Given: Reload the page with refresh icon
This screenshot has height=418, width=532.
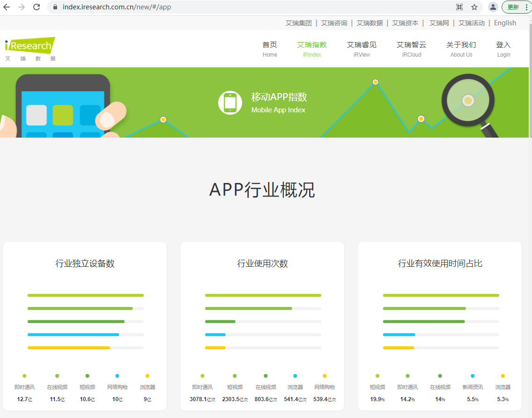Looking at the screenshot, I should click(x=37, y=7).
